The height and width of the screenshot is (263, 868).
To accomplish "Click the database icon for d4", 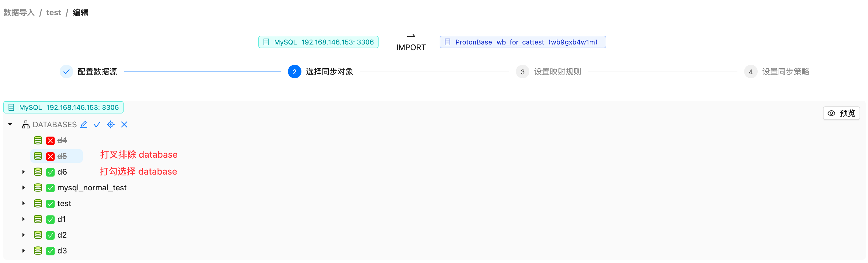I will (38, 140).
